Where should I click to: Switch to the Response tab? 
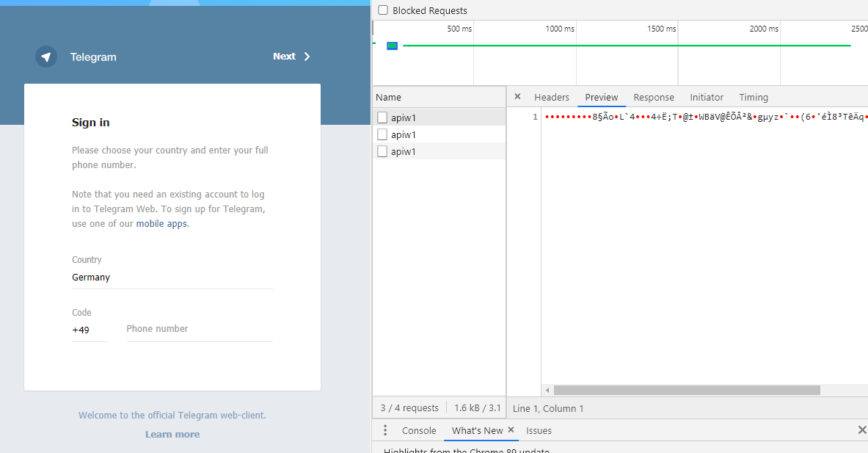tap(654, 97)
